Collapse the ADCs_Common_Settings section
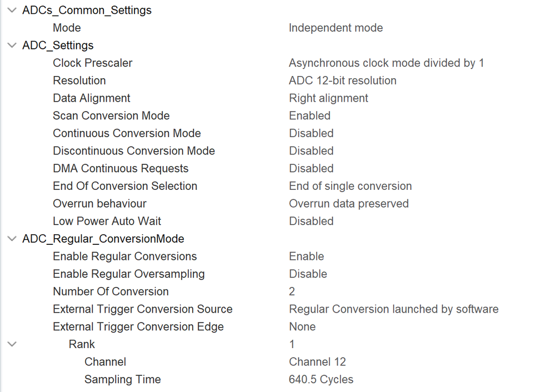 pos(11,10)
